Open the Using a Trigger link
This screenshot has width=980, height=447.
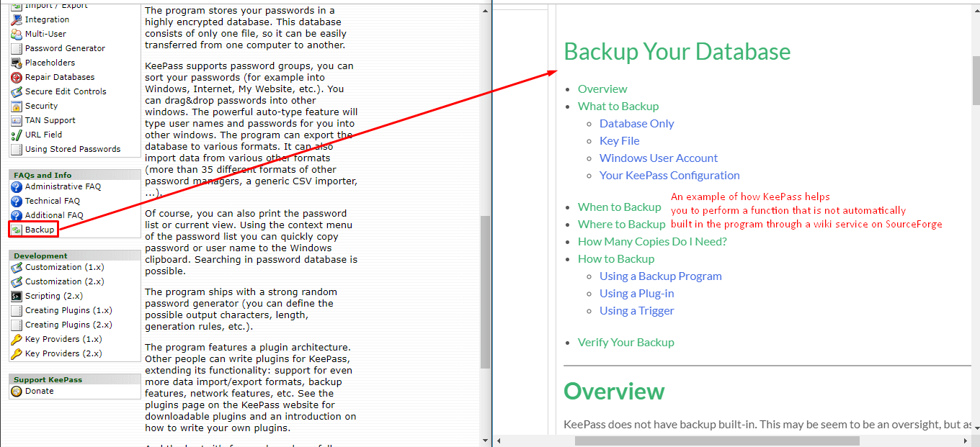[x=637, y=311]
